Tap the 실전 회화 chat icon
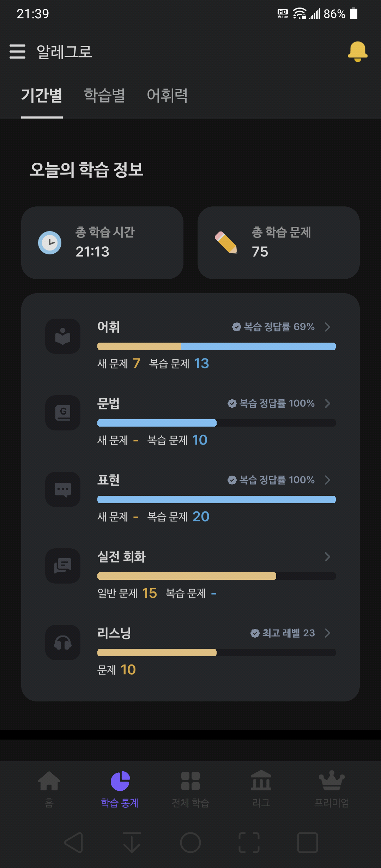The height and width of the screenshot is (868, 381). click(x=63, y=566)
